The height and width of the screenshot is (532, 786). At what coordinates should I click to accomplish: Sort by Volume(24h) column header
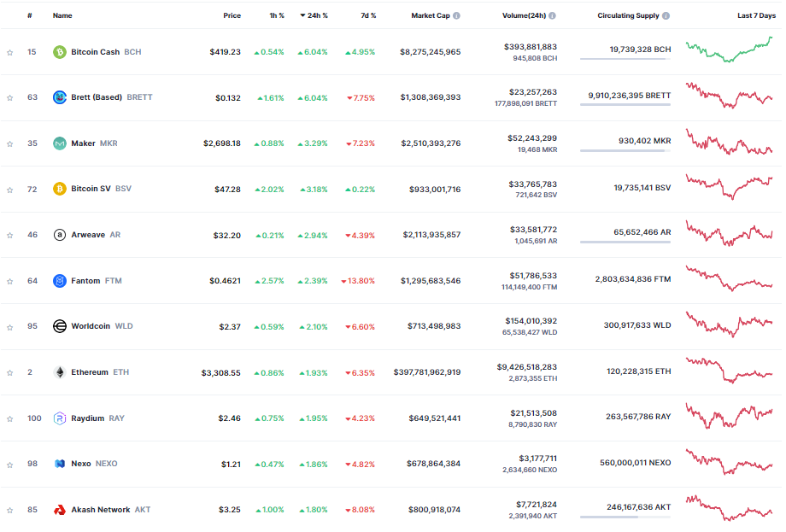pos(525,15)
